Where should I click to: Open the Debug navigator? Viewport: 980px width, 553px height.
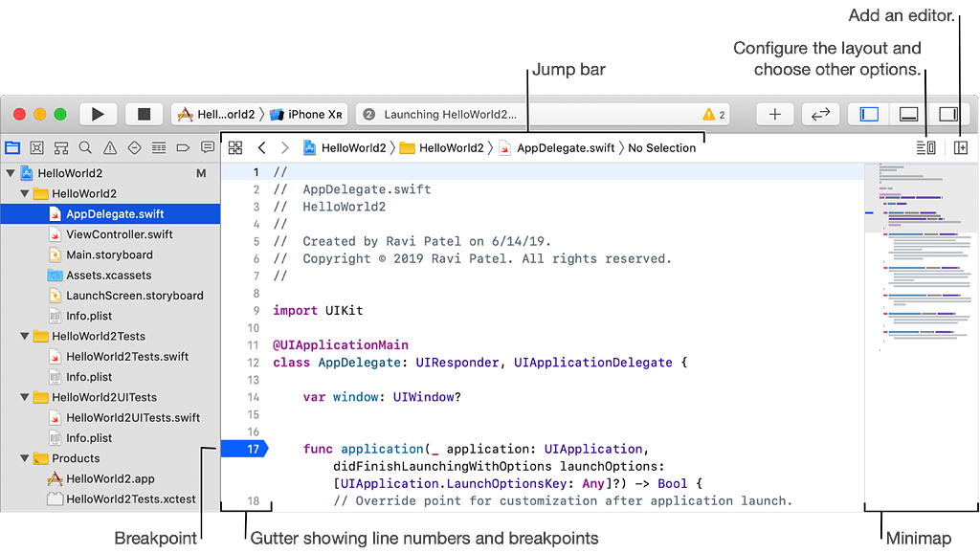(159, 148)
